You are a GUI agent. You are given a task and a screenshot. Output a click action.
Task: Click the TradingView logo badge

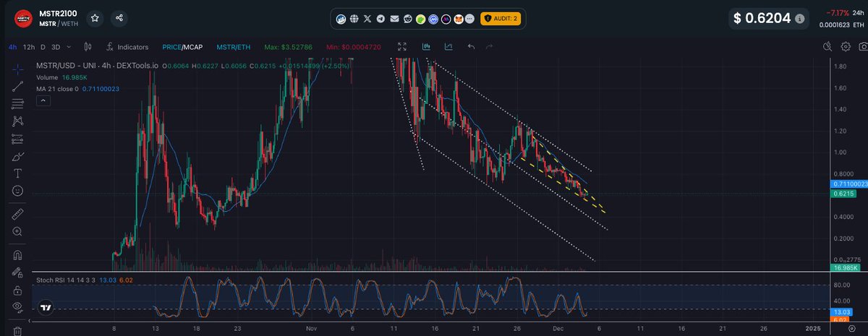(46, 307)
